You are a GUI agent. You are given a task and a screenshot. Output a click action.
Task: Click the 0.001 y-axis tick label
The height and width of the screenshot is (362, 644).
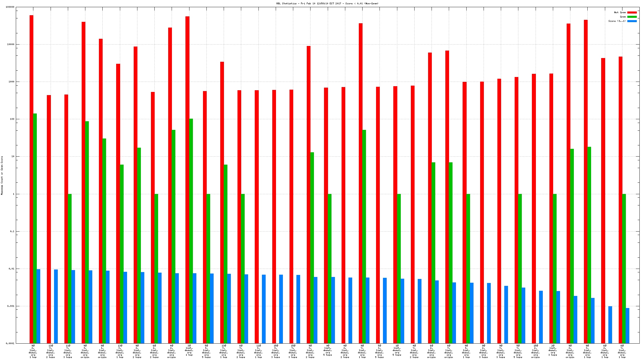point(10,306)
